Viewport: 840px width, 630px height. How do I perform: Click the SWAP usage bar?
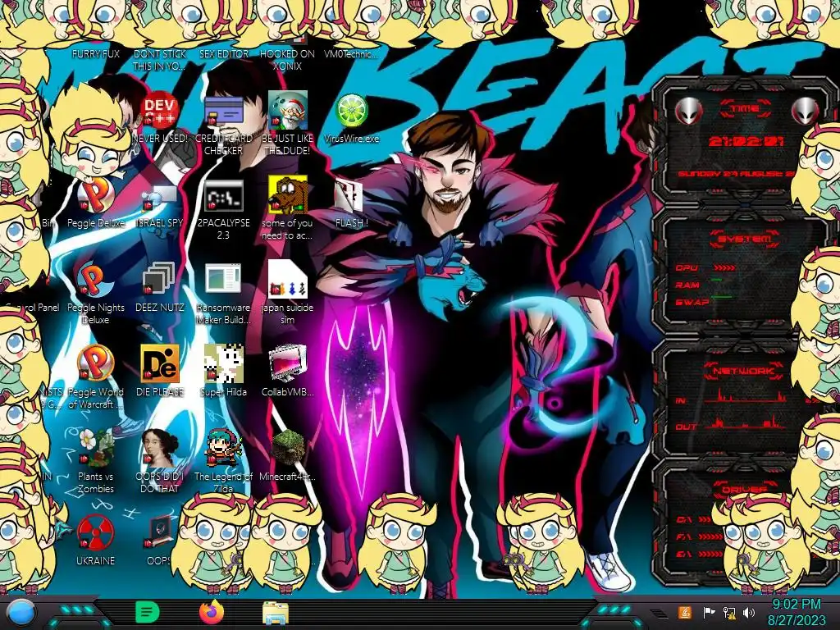click(x=722, y=296)
